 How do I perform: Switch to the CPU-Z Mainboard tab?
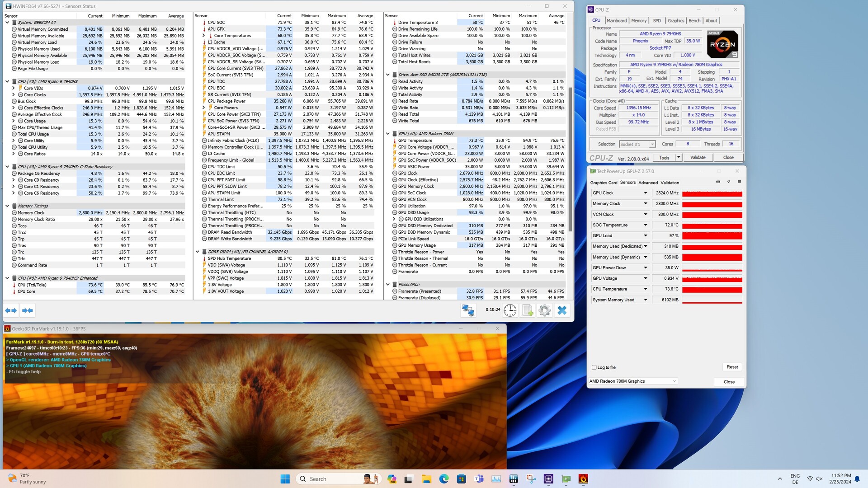[x=617, y=21]
